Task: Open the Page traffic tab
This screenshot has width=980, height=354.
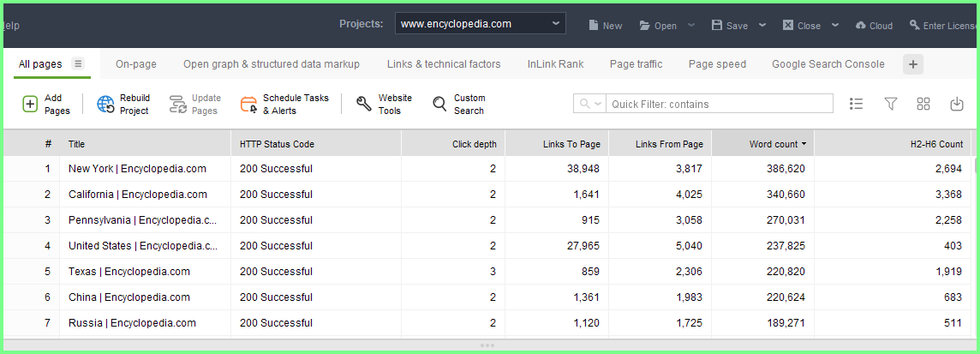Action: click(636, 63)
